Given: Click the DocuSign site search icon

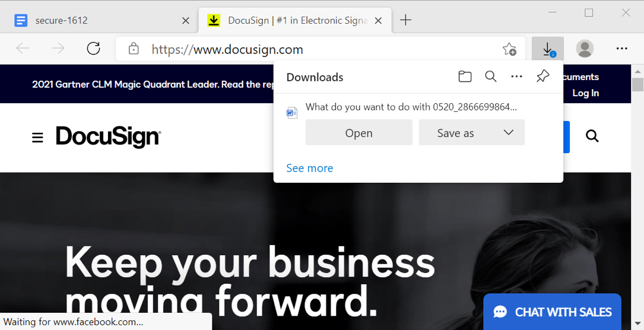Looking at the screenshot, I should pyautogui.click(x=592, y=136).
